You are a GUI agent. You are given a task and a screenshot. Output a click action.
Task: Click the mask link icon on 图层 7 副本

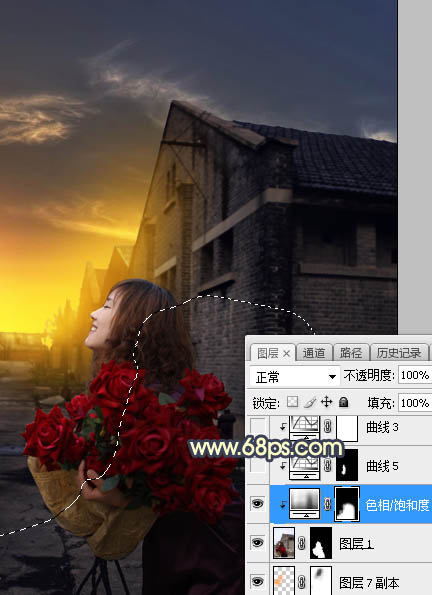coord(302,582)
